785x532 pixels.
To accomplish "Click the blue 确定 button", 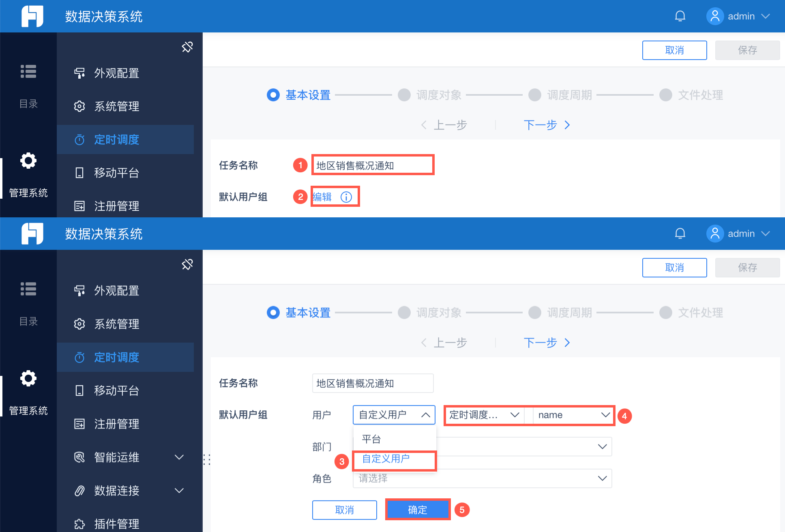I will pos(417,510).
